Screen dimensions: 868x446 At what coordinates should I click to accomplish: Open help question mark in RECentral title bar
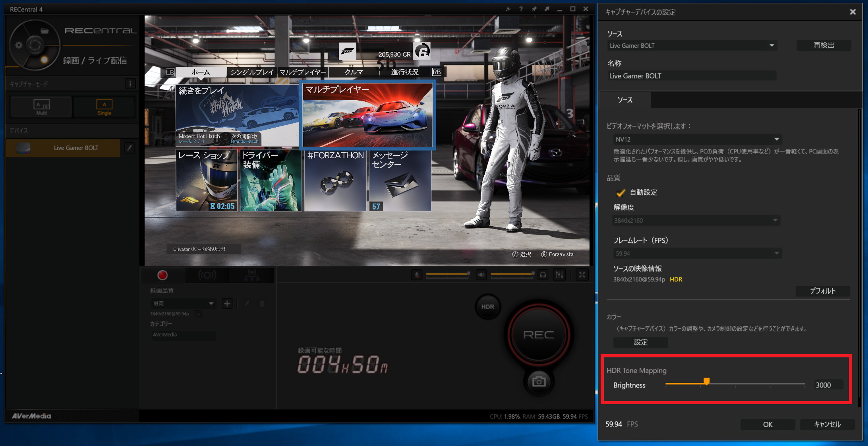[x=521, y=9]
